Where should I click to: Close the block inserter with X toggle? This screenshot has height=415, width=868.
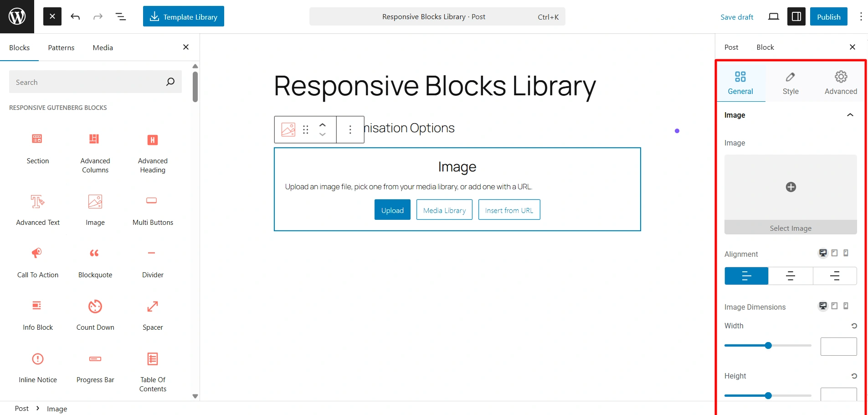[x=52, y=16]
